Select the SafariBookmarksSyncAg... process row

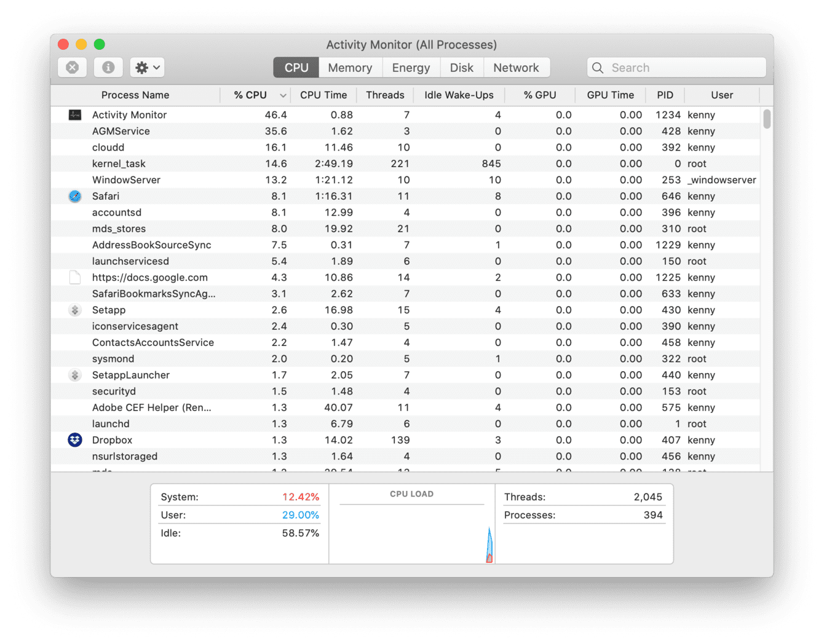click(406, 294)
